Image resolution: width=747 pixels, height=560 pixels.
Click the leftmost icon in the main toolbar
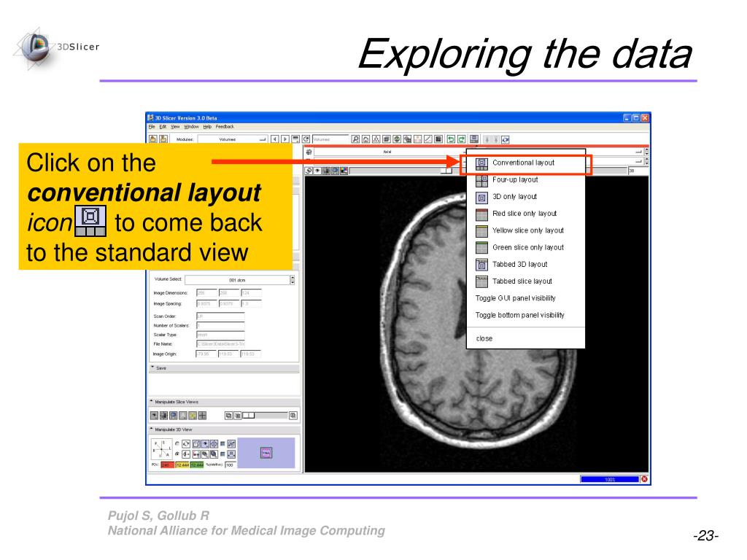tap(153, 139)
